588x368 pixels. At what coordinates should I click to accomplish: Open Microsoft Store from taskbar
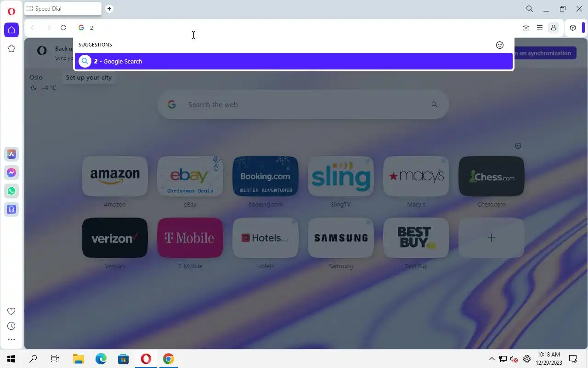(123, 359)
